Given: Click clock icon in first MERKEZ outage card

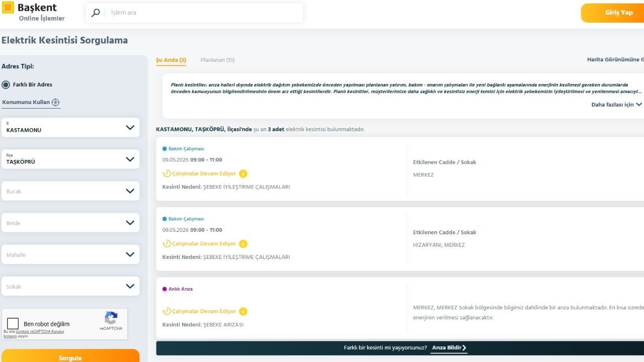Looking at the screenshot, I should [x=167, y=173].
